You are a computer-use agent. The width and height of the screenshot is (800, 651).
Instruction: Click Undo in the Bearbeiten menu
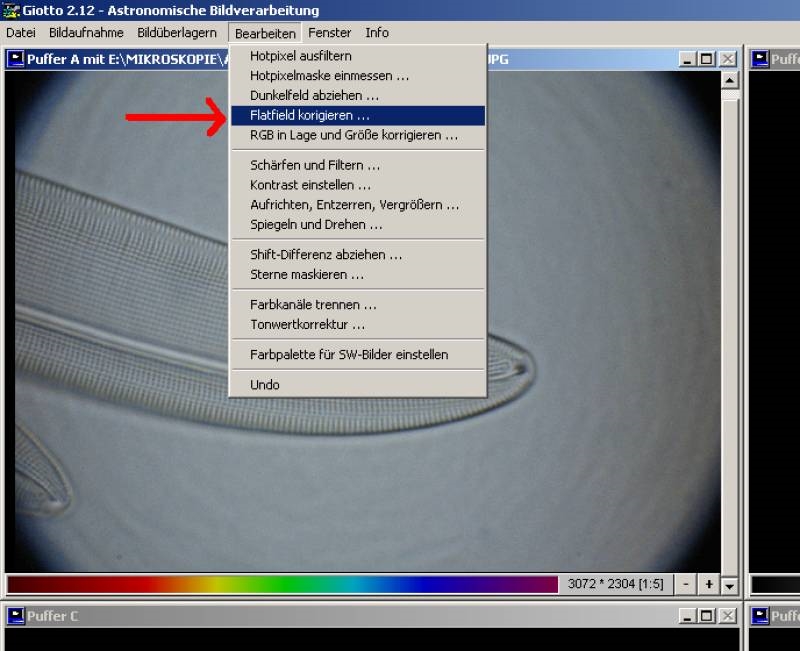265,385
